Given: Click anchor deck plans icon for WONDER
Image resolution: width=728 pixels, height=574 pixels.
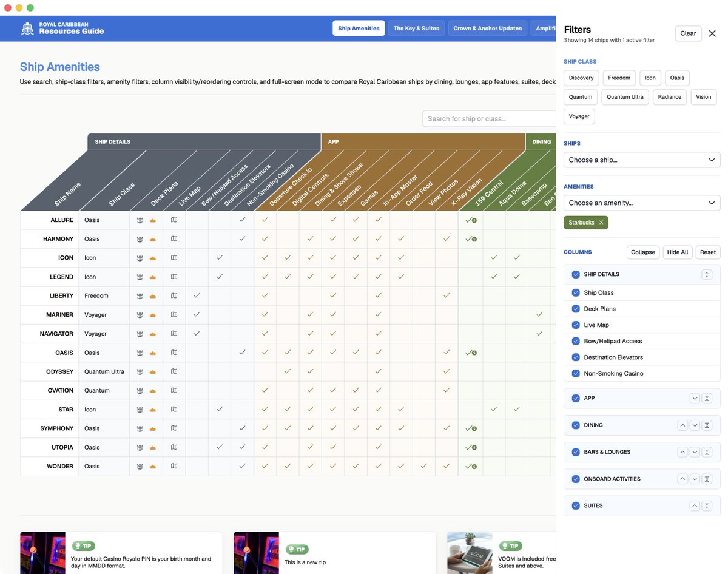Looking at the screenshot, I should coord(140,467).
